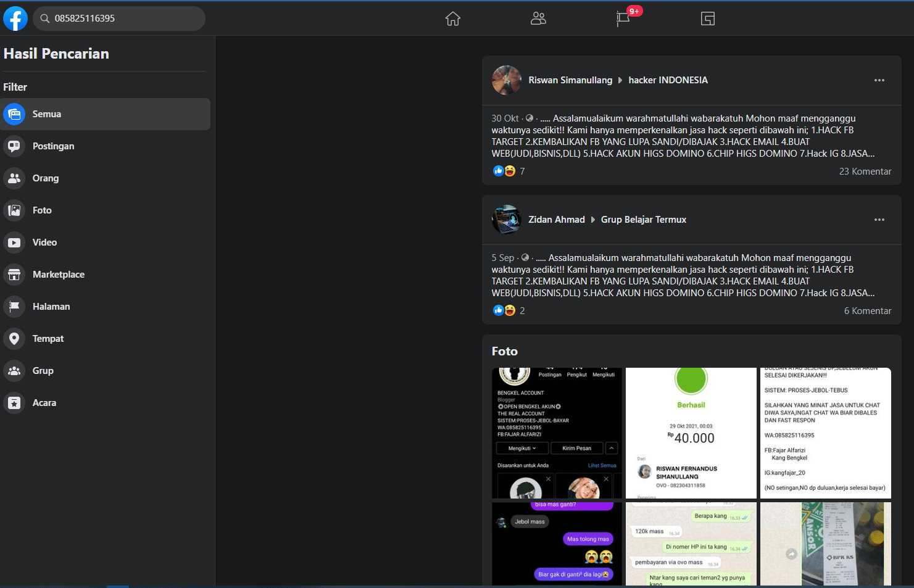Open the Home tab icon
914x588 pixels.
453,19
